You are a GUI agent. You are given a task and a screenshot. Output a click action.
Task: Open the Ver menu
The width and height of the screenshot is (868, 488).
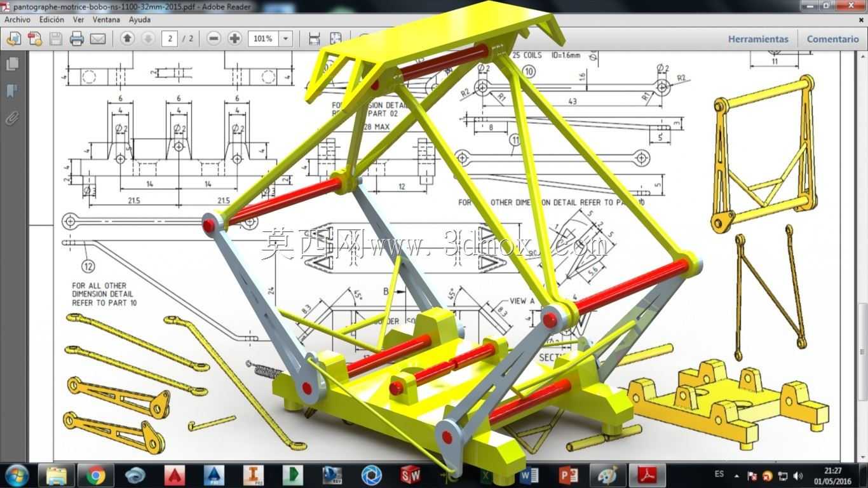[78, 20]
